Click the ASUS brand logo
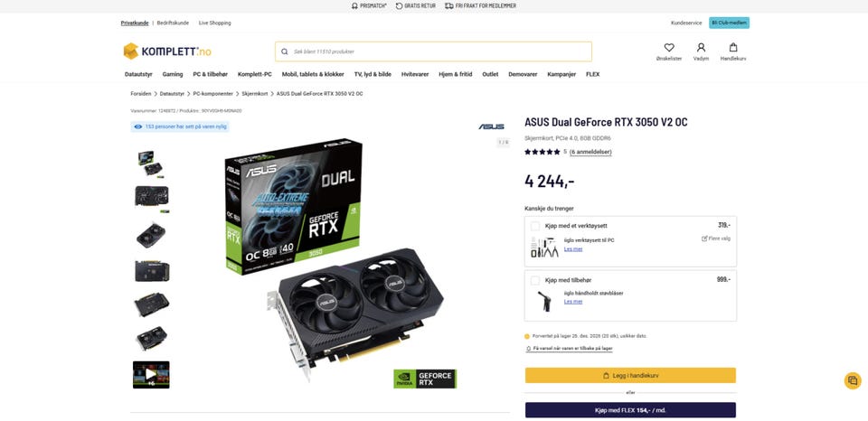The width and height of the screenshot is (868, 421). coord(492,126)
